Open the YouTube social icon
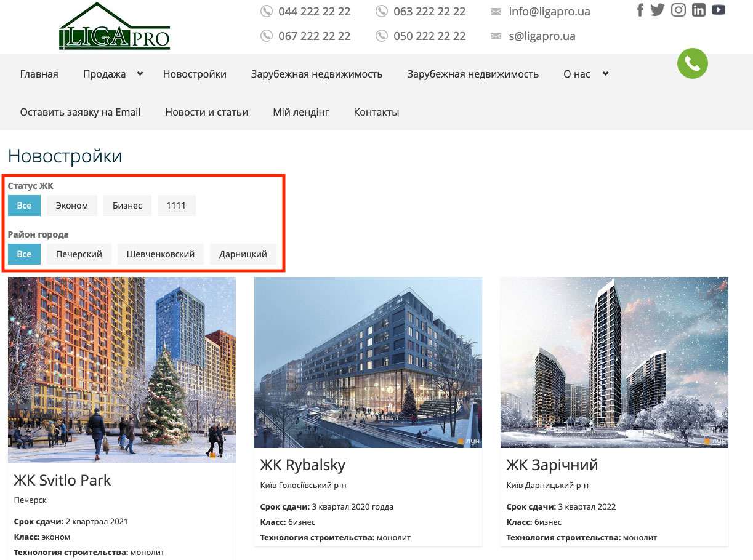This screenshot has height=560, width=753. (719, 10)
